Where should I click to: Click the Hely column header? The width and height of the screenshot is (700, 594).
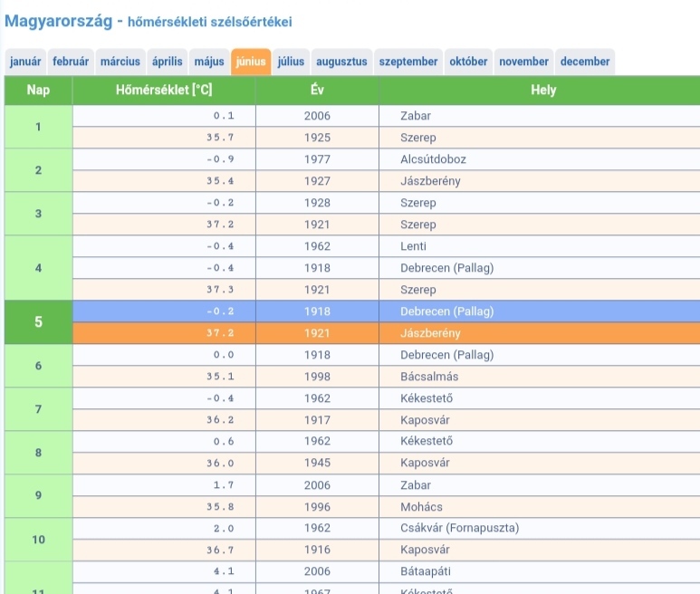[x=543, y=91]
